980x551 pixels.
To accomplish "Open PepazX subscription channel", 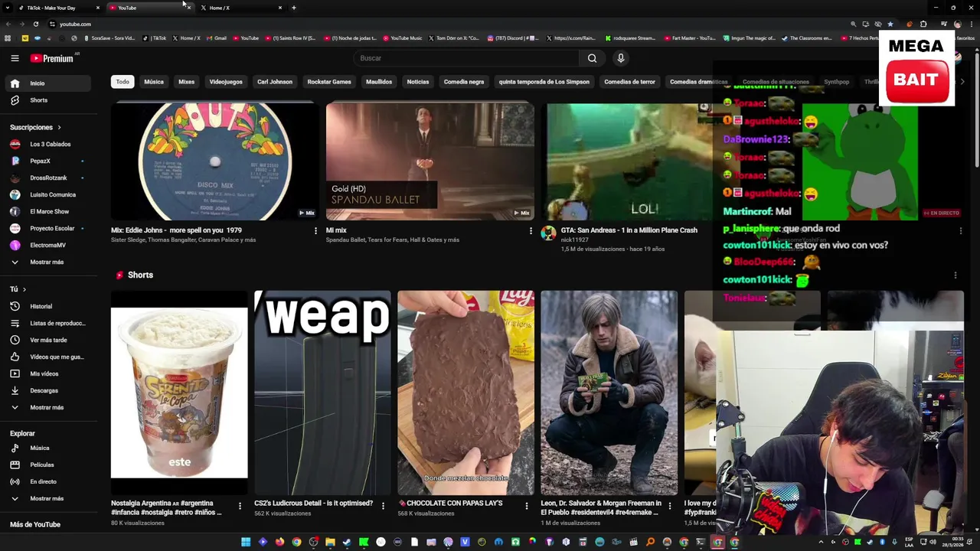I will pos(50,161).
